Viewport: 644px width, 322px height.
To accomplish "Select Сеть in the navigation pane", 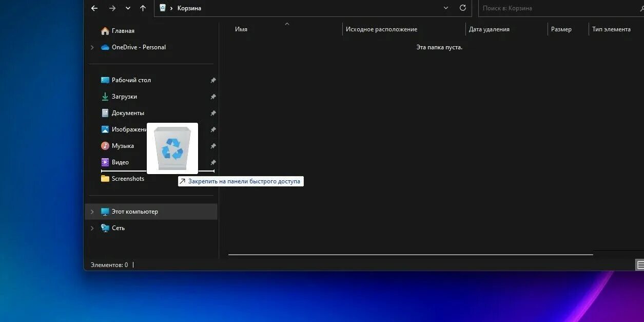I will pyautogui.click(x=118, y=228).
